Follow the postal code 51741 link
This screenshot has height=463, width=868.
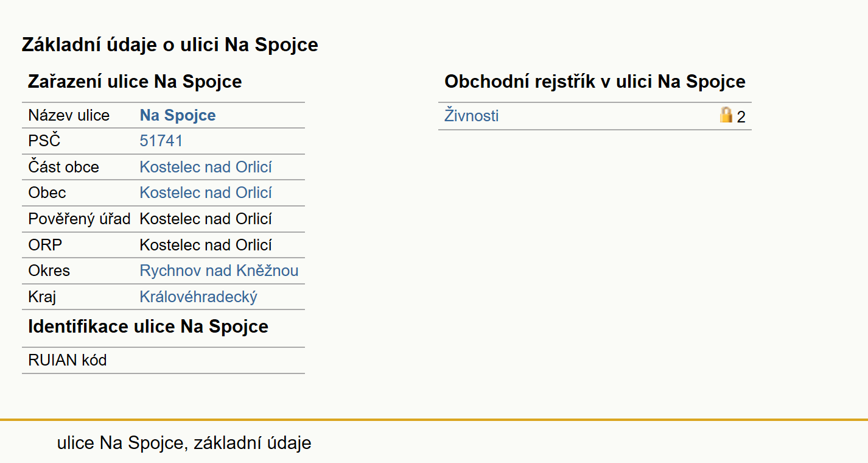[161, 141]
